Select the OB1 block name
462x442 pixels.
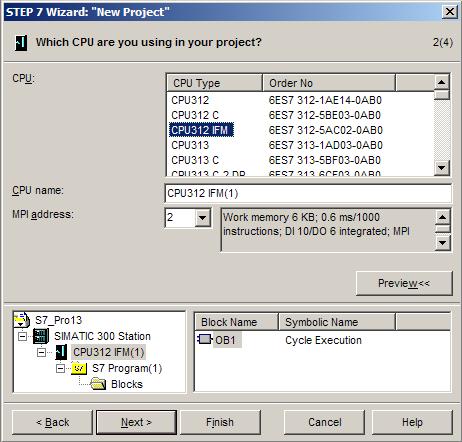pos(226,340)
